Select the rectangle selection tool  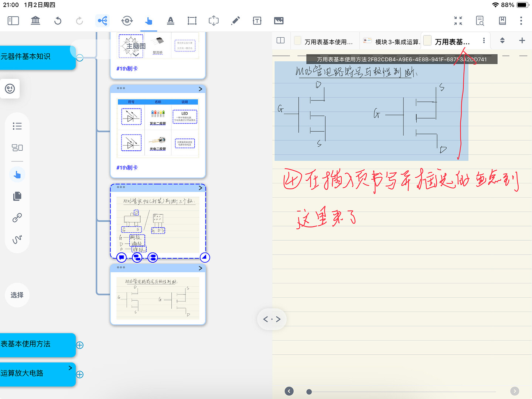192,21
